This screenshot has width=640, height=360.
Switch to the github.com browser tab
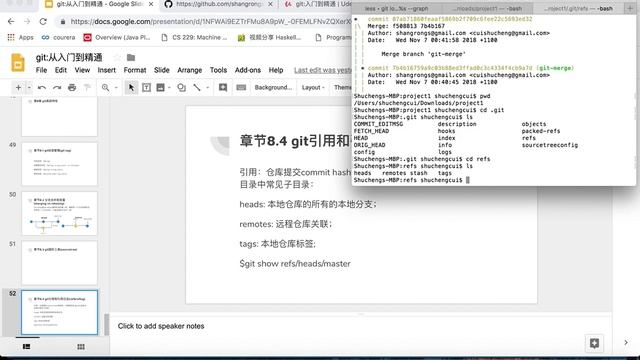coord(218,4)
